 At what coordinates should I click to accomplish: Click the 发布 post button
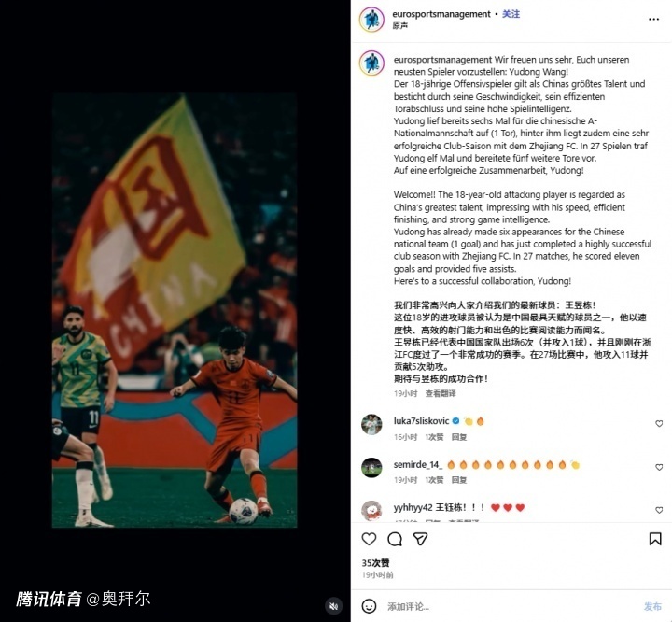[x=652, y=606]
